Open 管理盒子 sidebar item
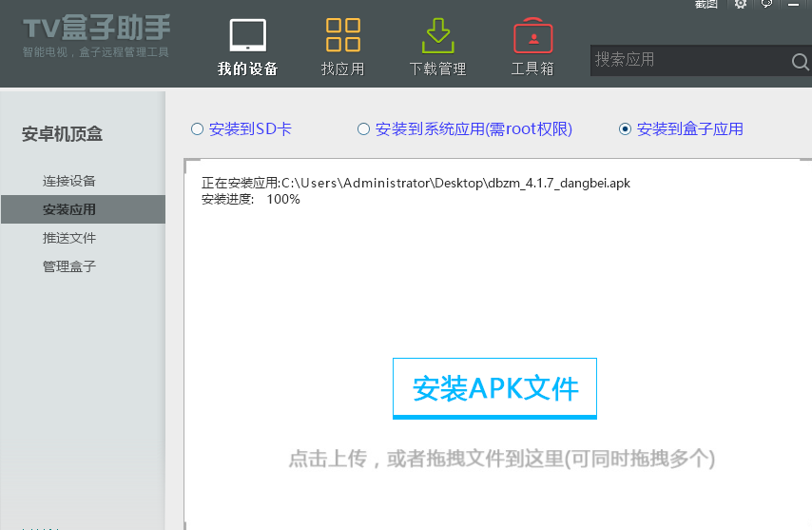812x530 pixels. [x=69, y=266]
